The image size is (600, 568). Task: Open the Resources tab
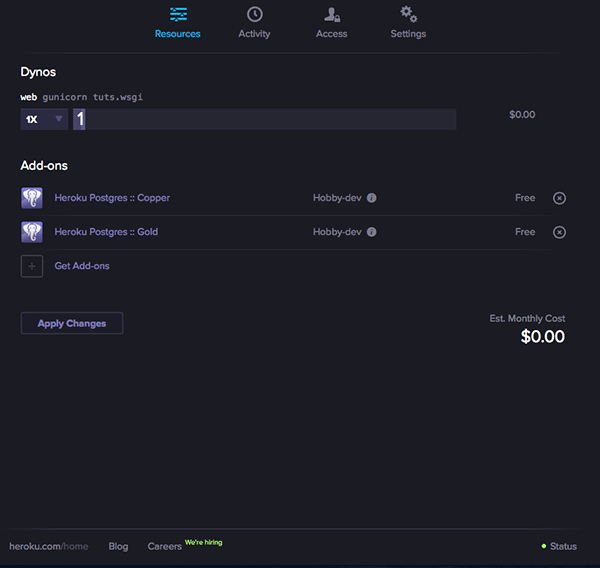click(178, 23)
